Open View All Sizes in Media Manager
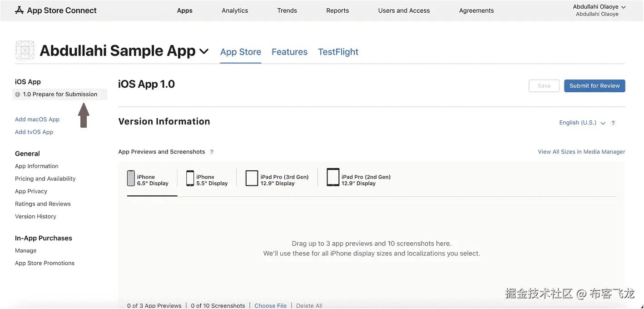Image resolution: width=644 pixels, height=309 pixels. point(581,152)
